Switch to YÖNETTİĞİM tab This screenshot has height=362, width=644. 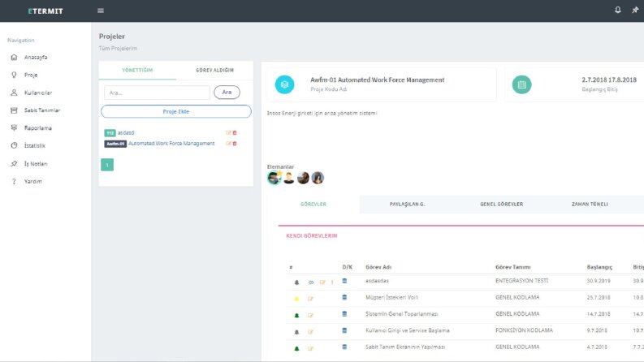(x=137, y=70)
